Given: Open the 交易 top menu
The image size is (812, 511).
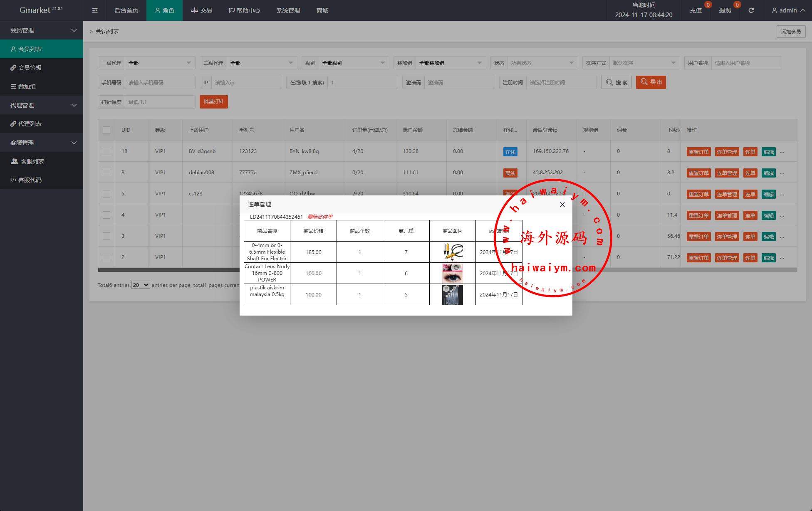Looking at the screenshot, I should pyautogui.click(x=201, y=10).
